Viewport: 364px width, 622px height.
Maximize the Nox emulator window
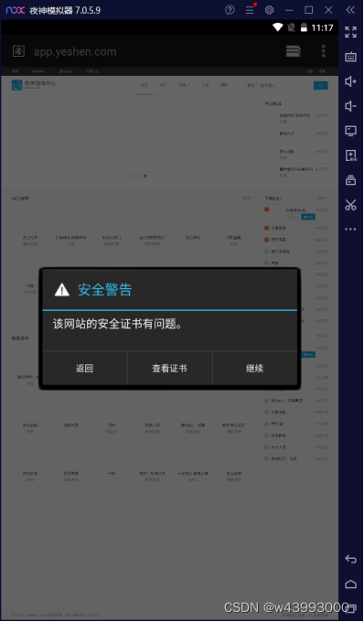309,10
